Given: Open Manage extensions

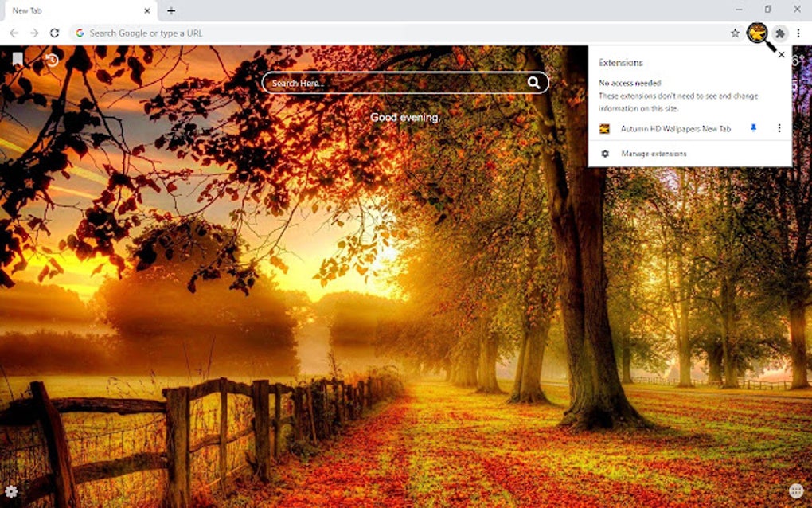Looking at the screenshot, I should click(x=689, y=154).
